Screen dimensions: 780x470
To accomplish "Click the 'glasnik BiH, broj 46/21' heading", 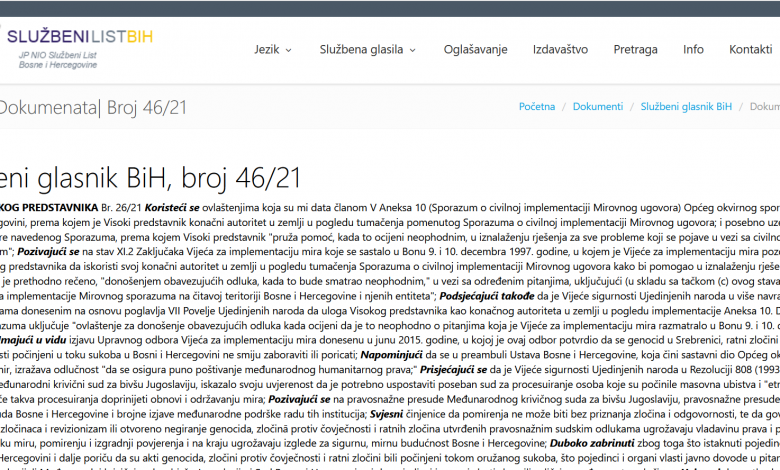I will [x=150, y=178].
